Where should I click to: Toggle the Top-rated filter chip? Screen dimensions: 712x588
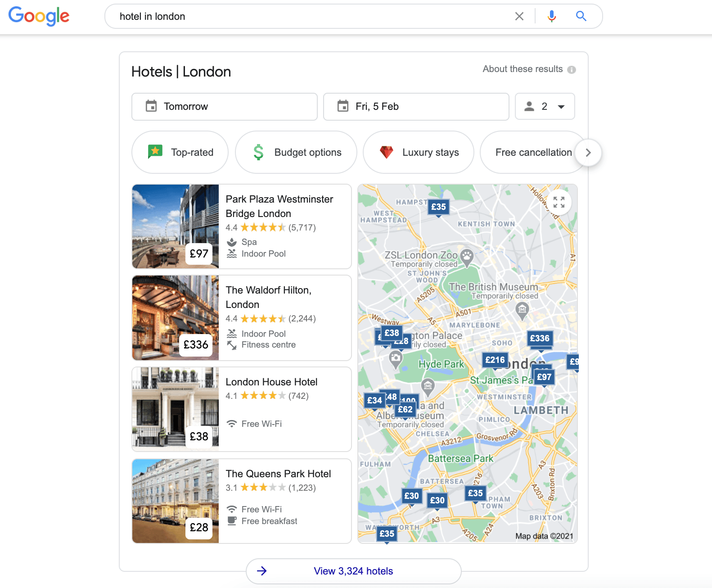(180, 152)
